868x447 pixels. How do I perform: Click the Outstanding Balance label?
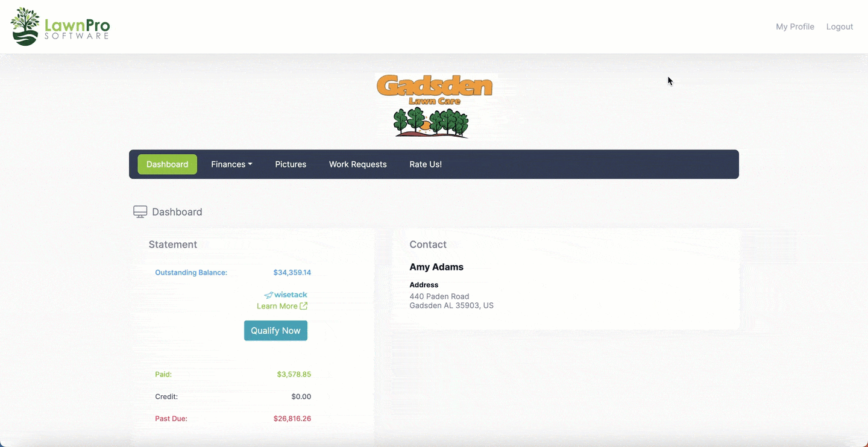(x=191, y=273)
